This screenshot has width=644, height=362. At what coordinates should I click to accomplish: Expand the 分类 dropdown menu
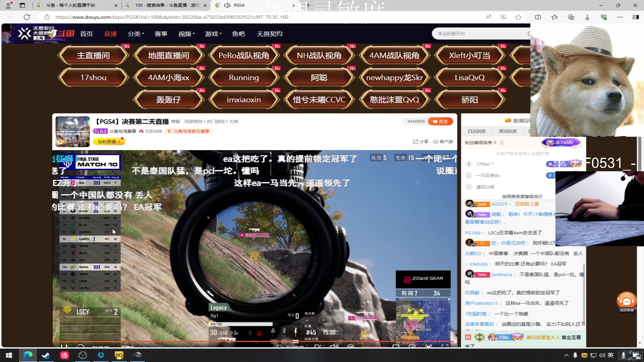pos(136,34)
